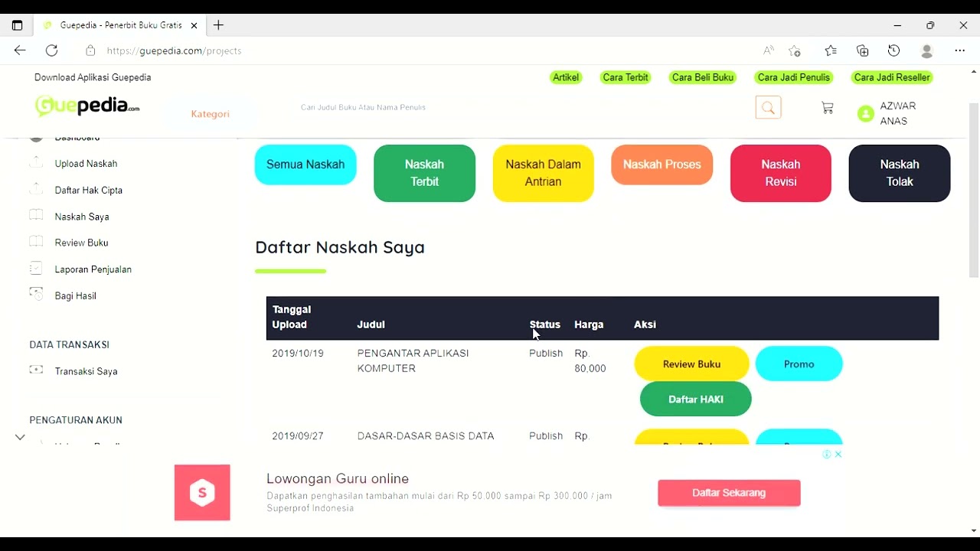Click the orange search magnifier icon
The height and width of the screenshot is (551, 980).
(x=768, y=108)
